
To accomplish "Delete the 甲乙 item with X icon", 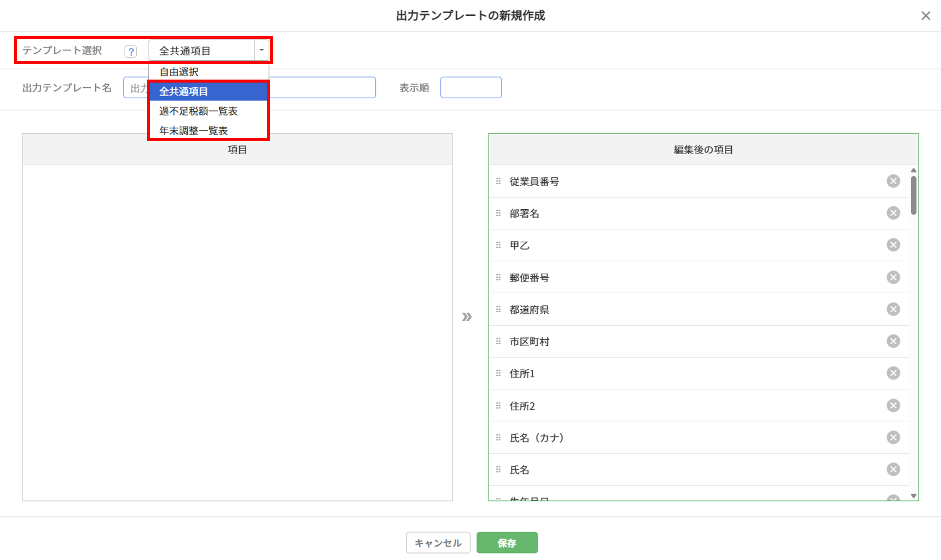I will coord(893,245).
